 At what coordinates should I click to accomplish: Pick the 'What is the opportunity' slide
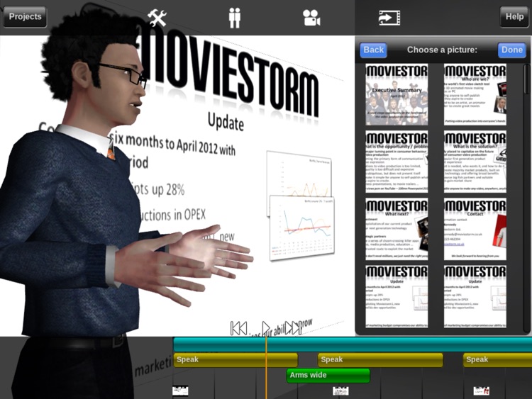tap(397, 162)
